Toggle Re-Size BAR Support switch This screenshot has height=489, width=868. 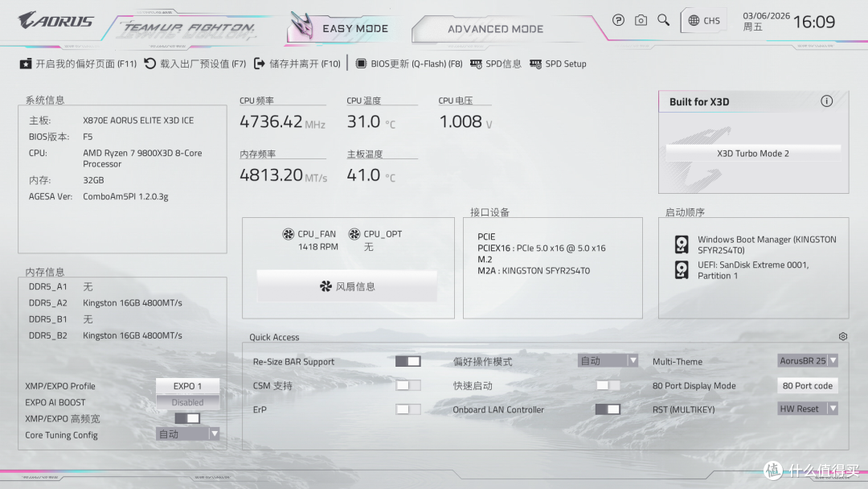(408, 361)
